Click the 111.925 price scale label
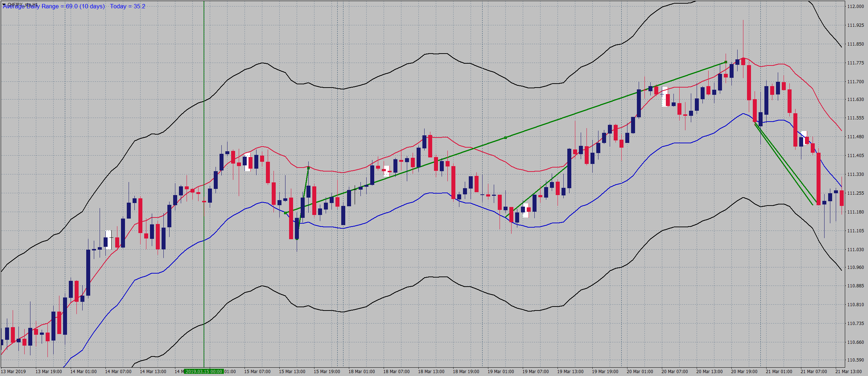Image resolution: width=868 pixels, height=376 pixels. [855, 25]
